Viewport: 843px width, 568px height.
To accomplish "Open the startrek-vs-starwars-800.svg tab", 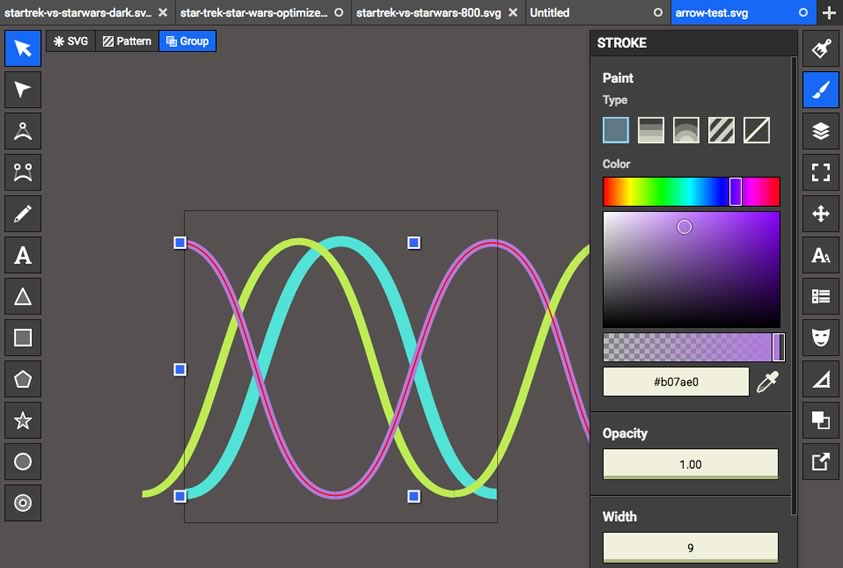I will [430, 13].
